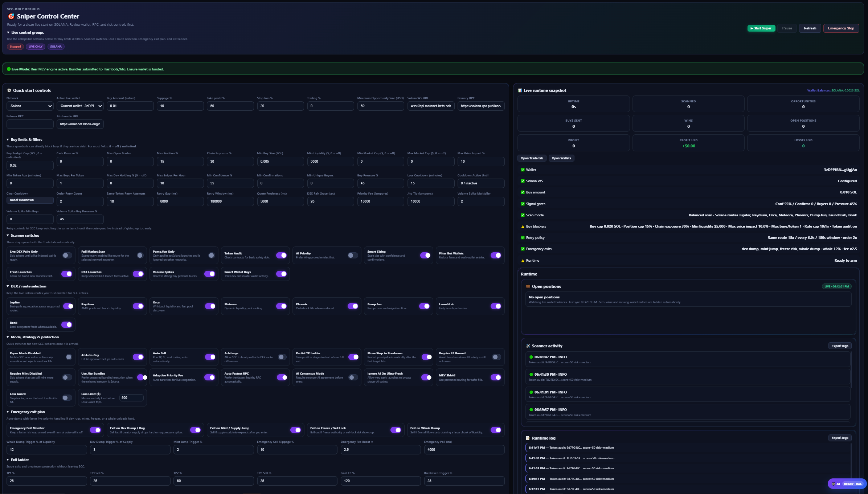
Task: Click the clipboard icon beside Runtime log
Action: [x=528, y=438]
